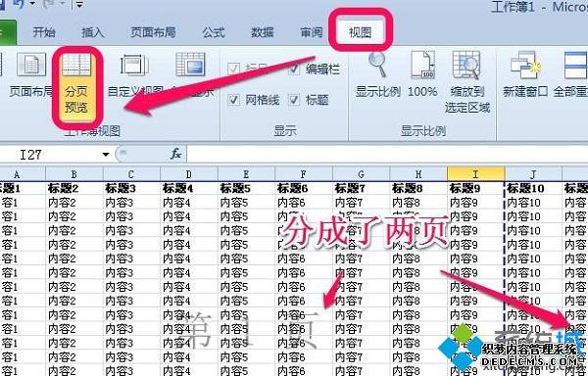Image resolution: width=588 pixels, height=376 pixels.
Task: Click into the formula bar input
Action: [387, 155]
